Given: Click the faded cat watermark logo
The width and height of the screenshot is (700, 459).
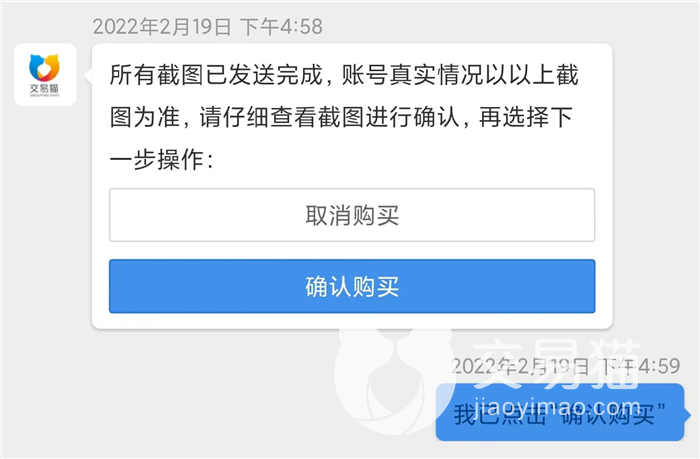Looking at the screenshot, I should pyautogui.click(x=393, y=382).
